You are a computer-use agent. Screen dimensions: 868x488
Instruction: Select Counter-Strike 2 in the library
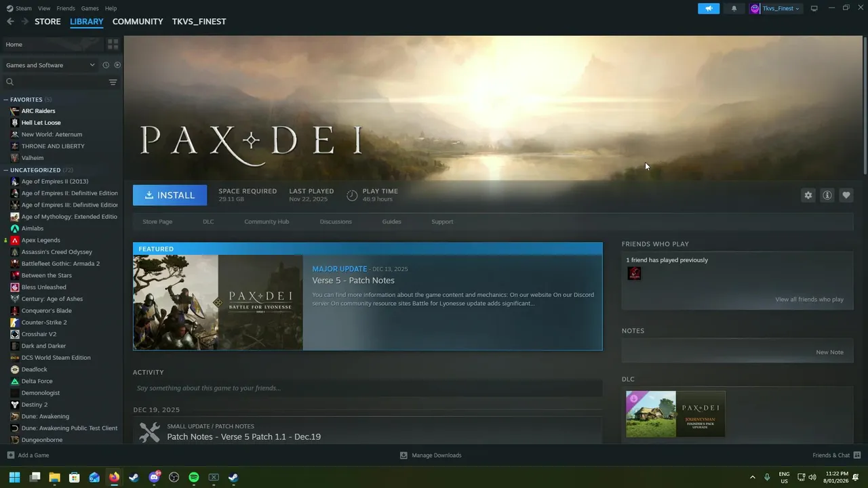coord(44,323)
